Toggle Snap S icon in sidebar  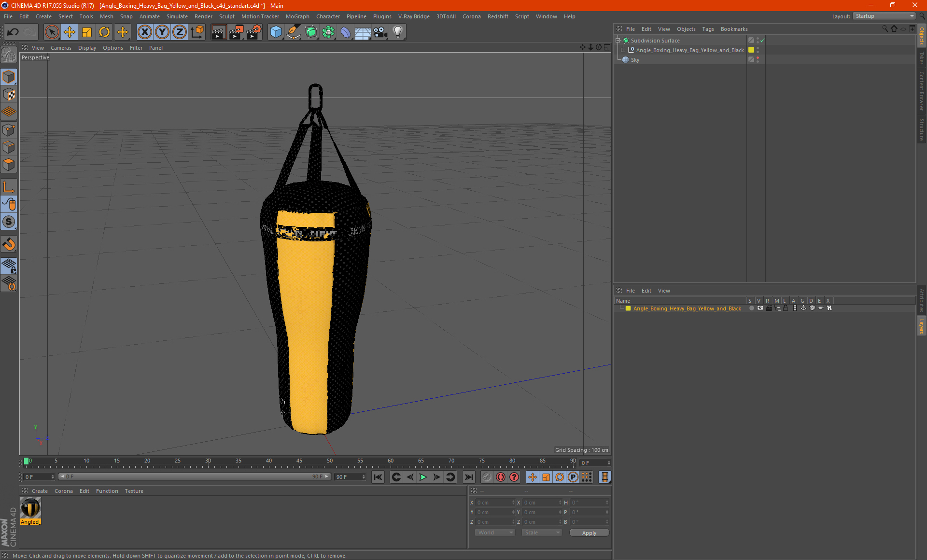pyautogui.click(x=9, y=222)
